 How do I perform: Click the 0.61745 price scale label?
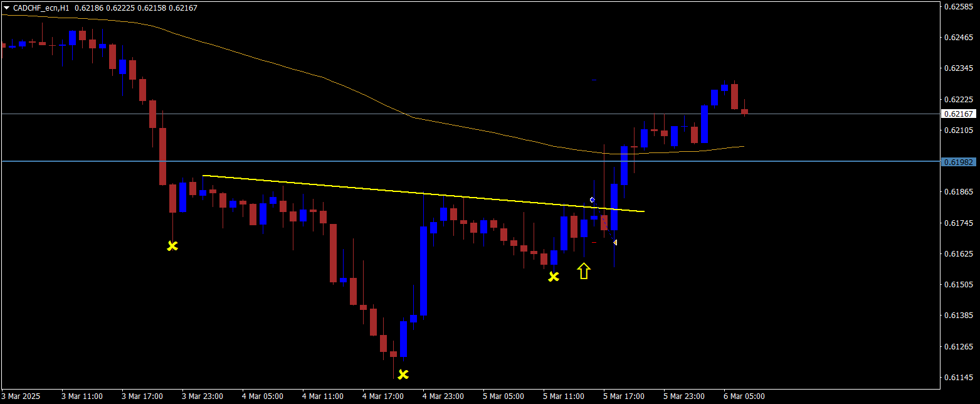pos(957,223)
